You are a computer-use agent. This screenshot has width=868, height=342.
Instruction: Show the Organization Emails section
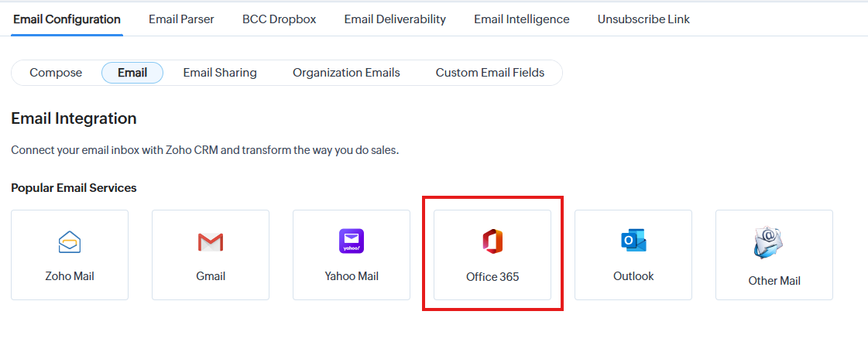346,73
